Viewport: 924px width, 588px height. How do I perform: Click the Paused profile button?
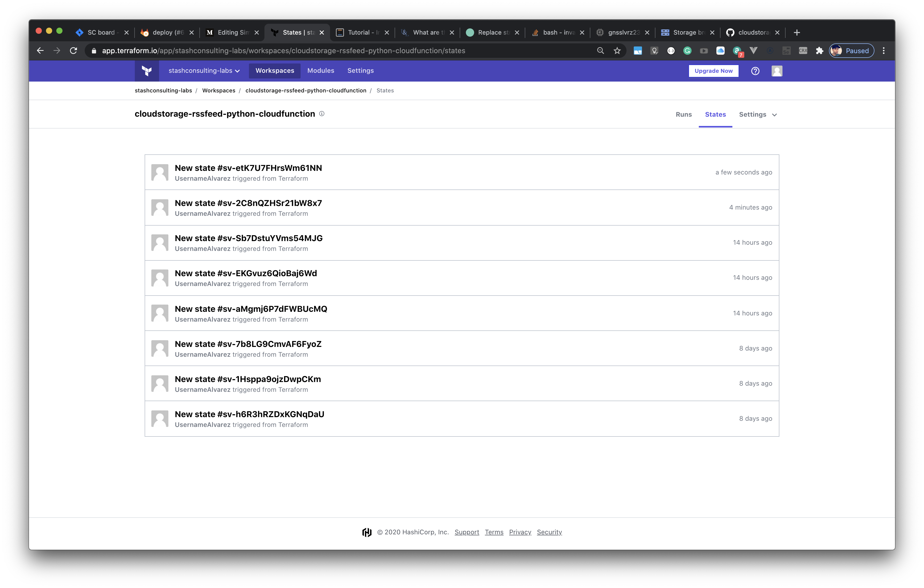851,51
